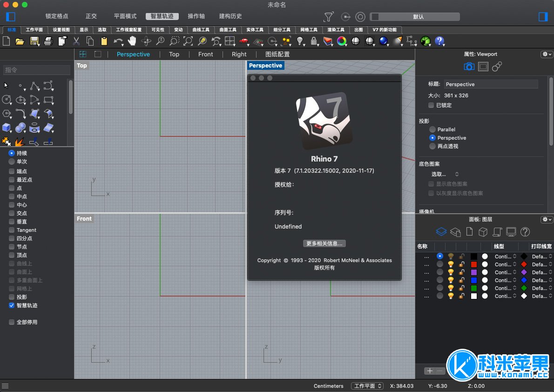Open the layers panel gear dropdown
The height and width of the screenshot is (392, 554).
547,219
